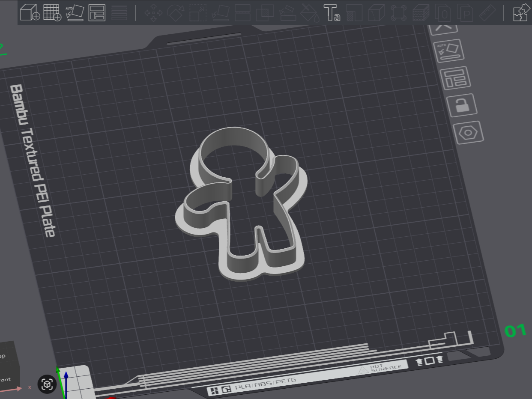Open plate settings hexagon nut icon
Image resolution: width=532 pixels, height=399 pixels.
469,132
